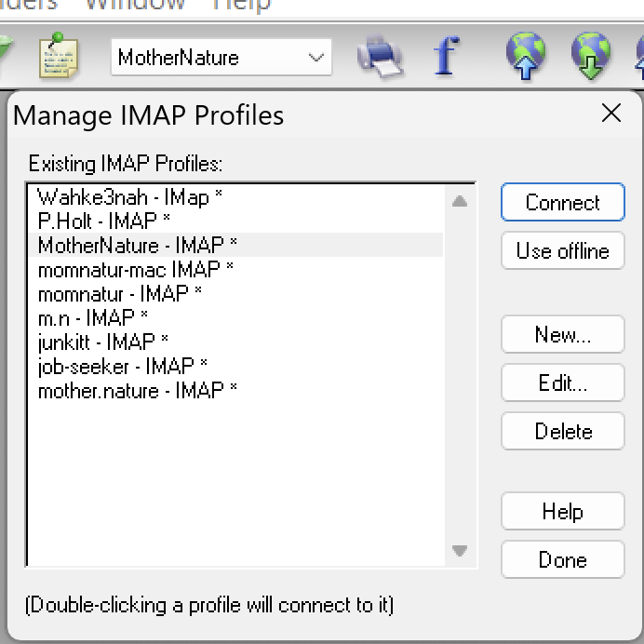
Task: Click the profile list scroll down arrow
Action: [460, 551]
